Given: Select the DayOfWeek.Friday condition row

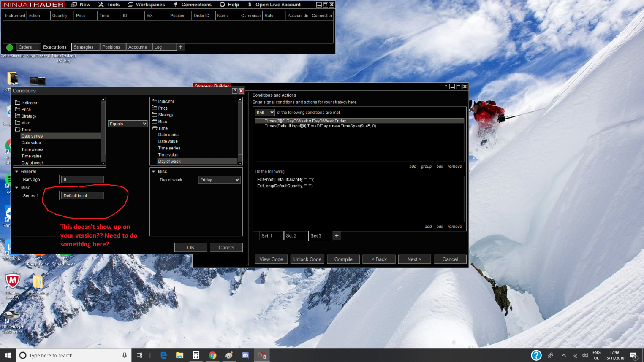Looking at the screenshot, I should pyautogui.click(x=359, y=121).
